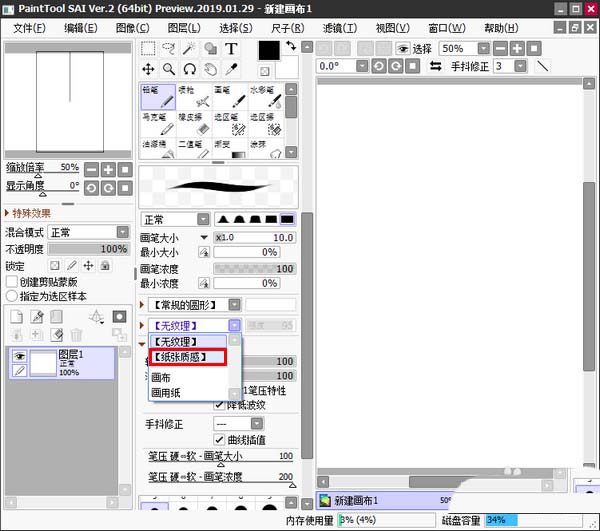The width and height of the screenshot is (600, 531).
Task: Select 画用纸 from texture list
Action: pos(189,393)
